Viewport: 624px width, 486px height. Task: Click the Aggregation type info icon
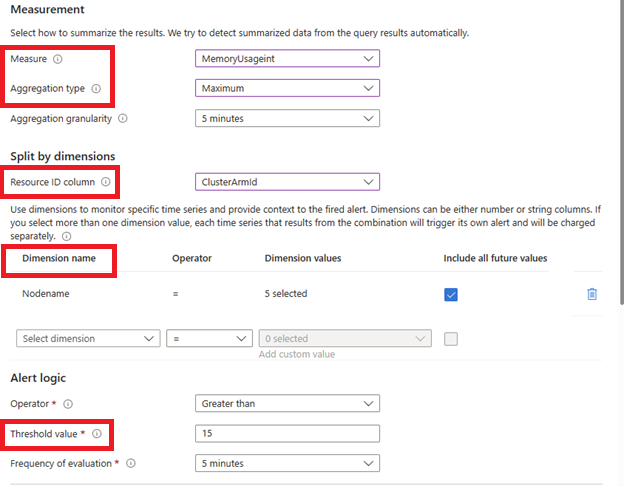coord(96,89)
